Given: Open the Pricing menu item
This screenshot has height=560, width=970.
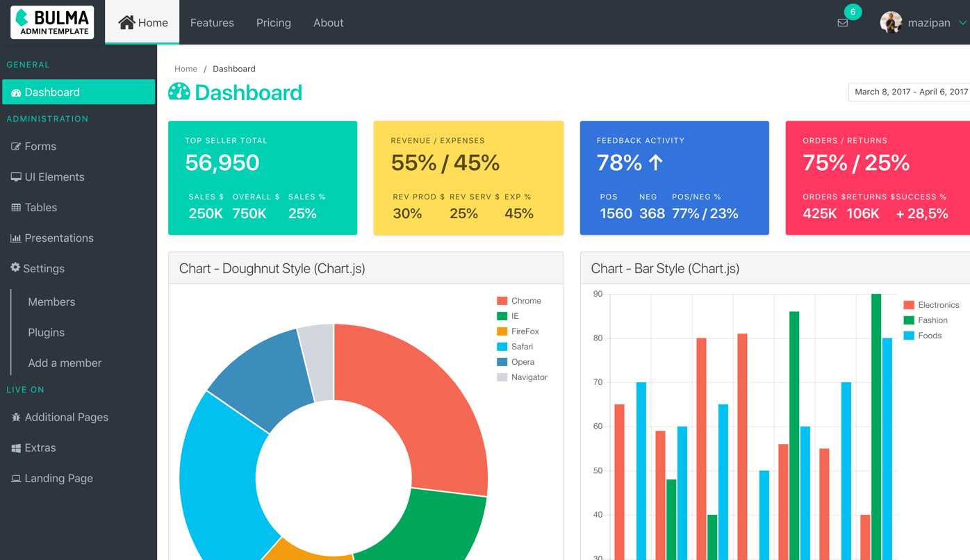Looking at the screenshot, I should [274, 23].
